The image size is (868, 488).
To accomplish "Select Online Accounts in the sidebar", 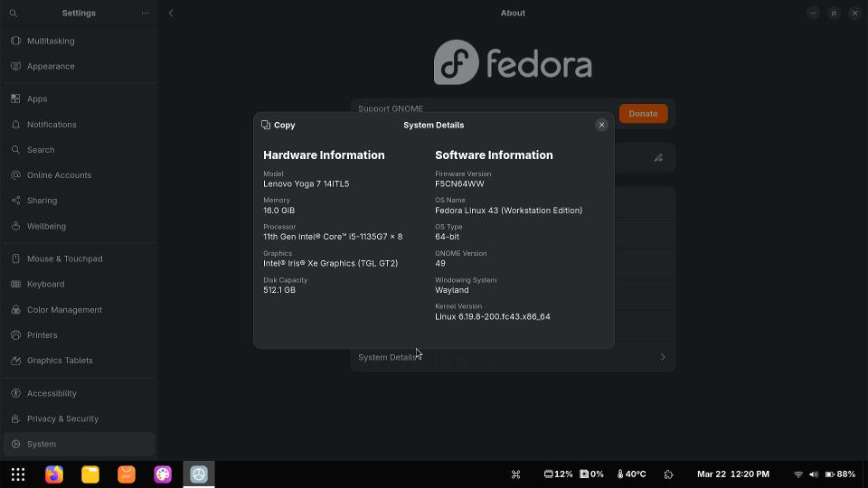I will click(x=79, y=175).
